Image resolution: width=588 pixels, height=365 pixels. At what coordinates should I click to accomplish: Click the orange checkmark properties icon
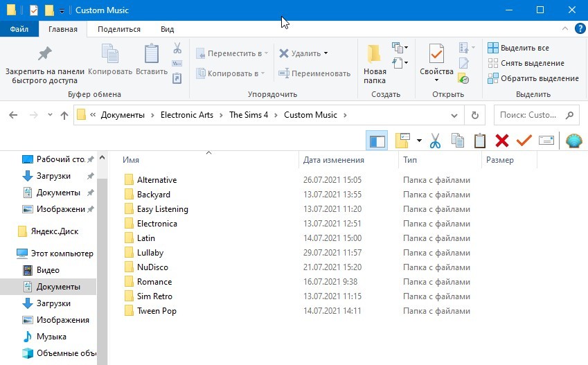[524, 141]
